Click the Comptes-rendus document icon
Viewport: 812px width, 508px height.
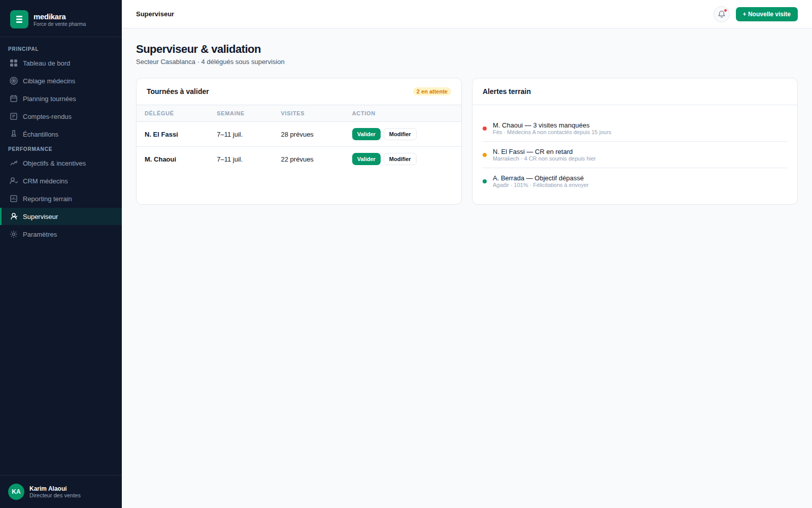[14, 116]
